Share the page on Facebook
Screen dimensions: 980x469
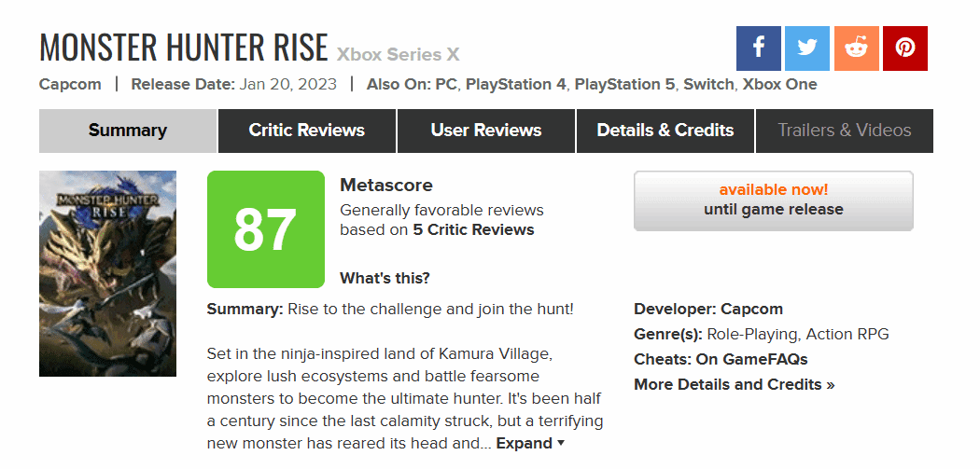(758, 48)
